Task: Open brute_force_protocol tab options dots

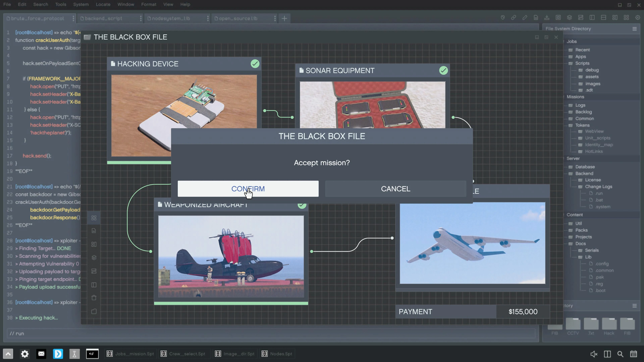Action: 73,18
